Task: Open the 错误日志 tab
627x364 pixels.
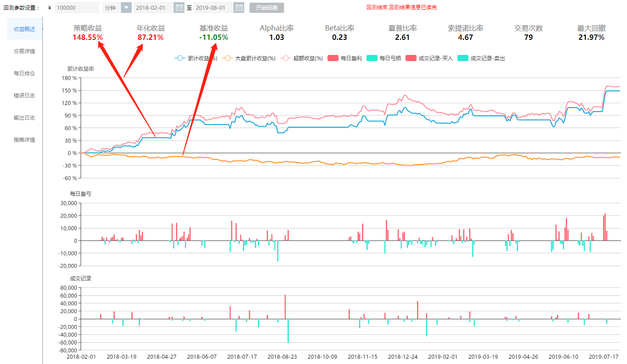Action: pos(24,96)
